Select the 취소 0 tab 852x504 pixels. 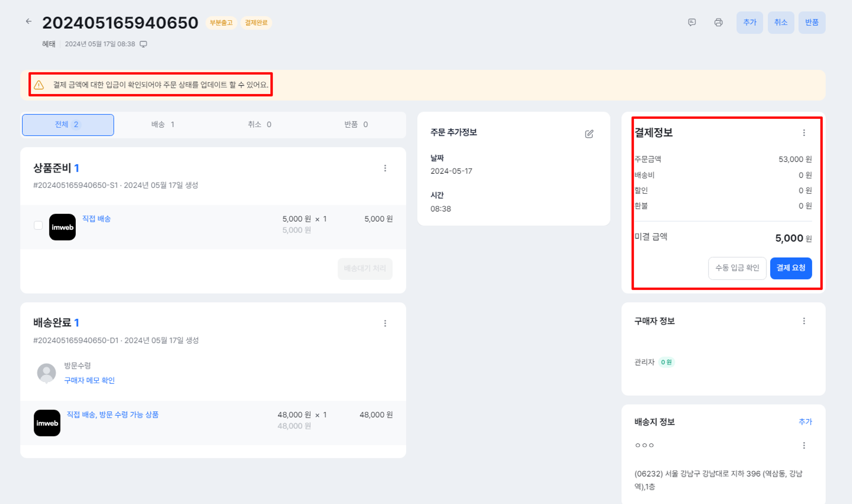259,124
